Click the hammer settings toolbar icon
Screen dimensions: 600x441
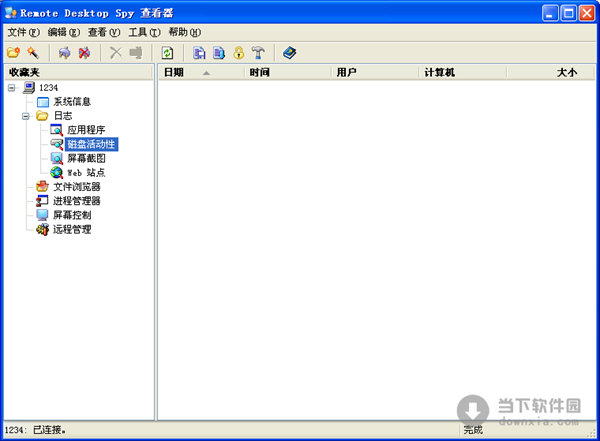coord(258,52)
